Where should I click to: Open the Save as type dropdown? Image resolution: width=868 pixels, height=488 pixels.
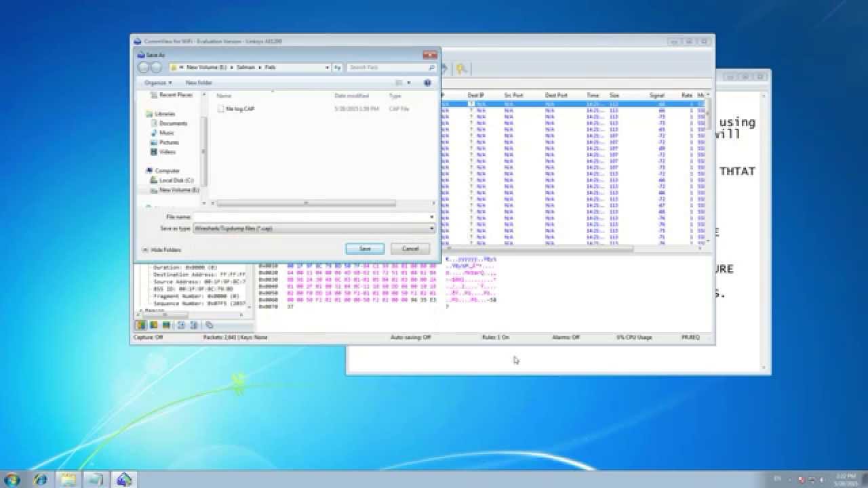pos(314,228)
